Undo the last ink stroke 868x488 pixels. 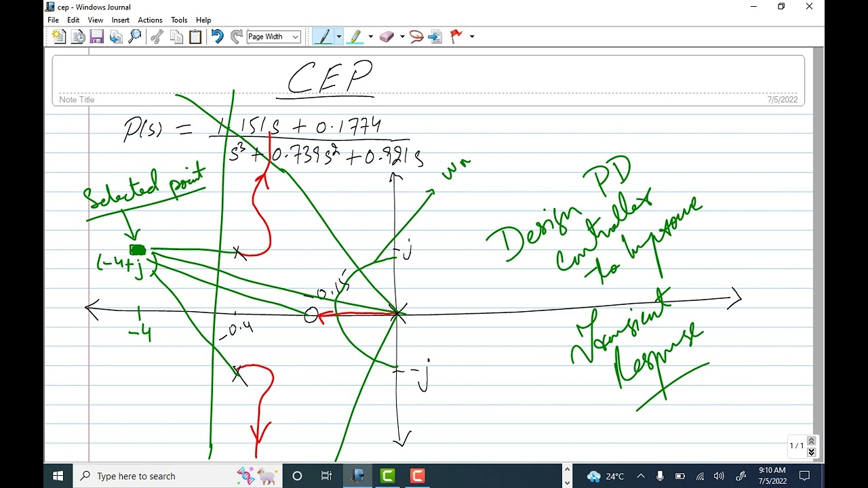pos(217,37)
